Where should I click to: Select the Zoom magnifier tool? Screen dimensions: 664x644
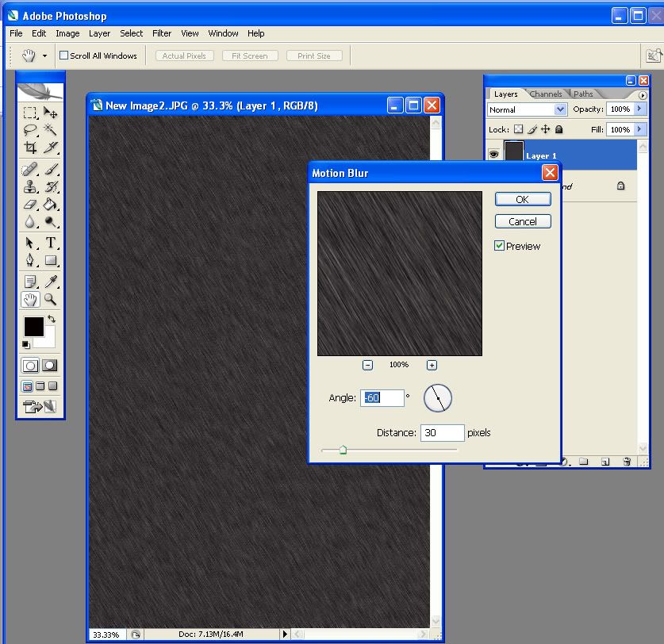pyautogui.click(x=51, y=300)
